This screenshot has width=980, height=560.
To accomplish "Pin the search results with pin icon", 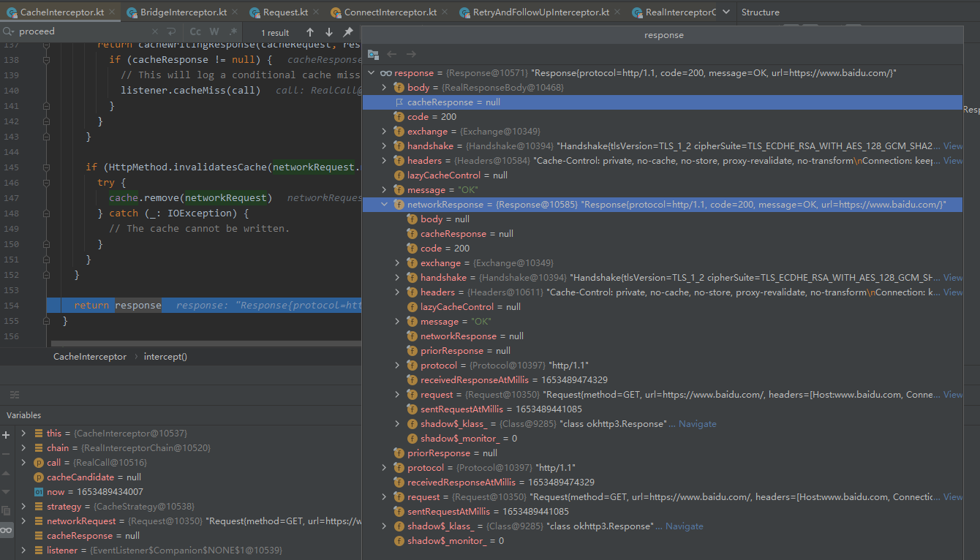I will point(348,32).
